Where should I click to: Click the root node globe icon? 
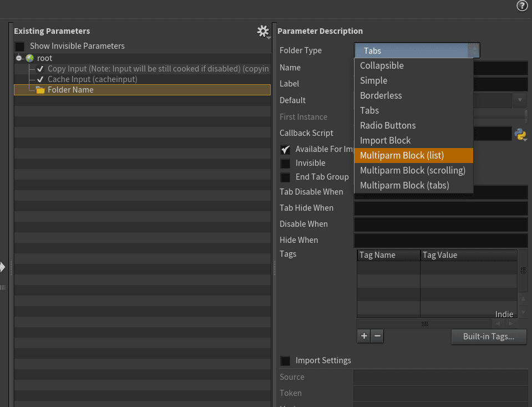pos(29,58)
